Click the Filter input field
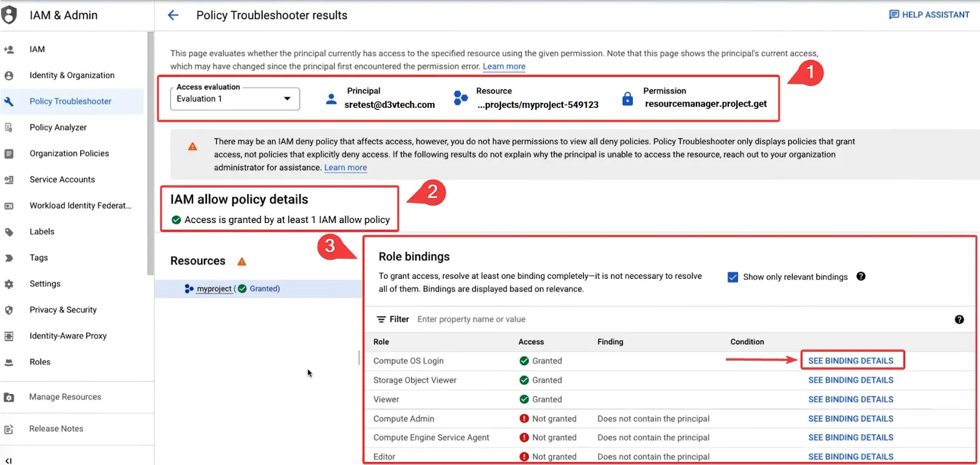This screenshot has width=980, height=465. point(680,319)
